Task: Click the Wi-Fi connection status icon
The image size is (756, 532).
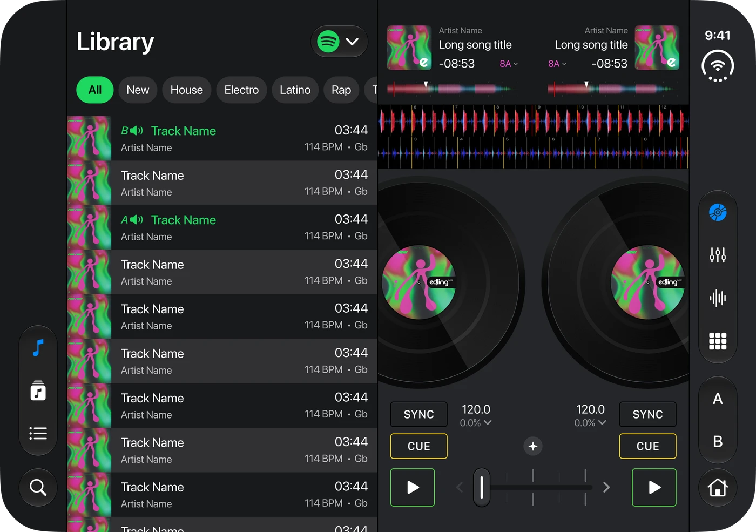Action: click(718, 66)
